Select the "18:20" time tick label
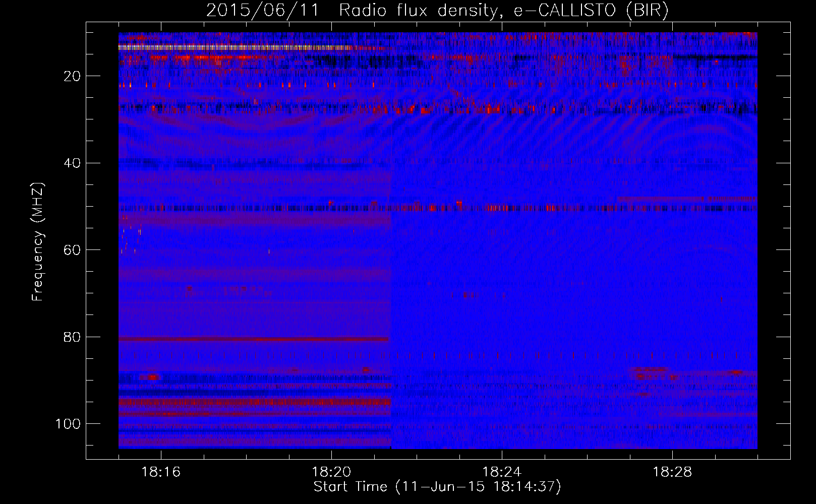The height and width of the screenshot is (504, 816). [331, 472]
